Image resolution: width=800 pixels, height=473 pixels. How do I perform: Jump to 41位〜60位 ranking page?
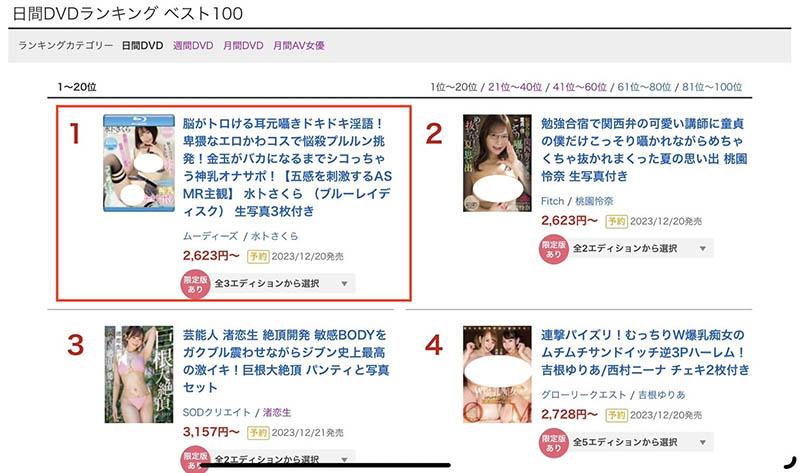point(580,87)
